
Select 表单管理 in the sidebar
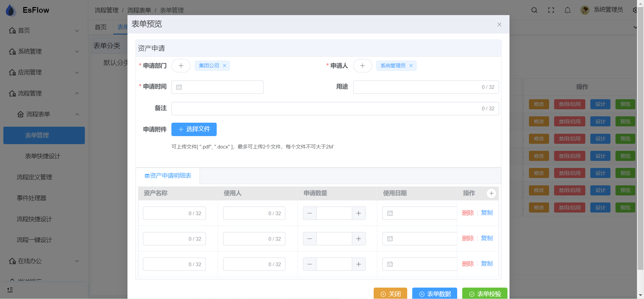tap(44, 135)
